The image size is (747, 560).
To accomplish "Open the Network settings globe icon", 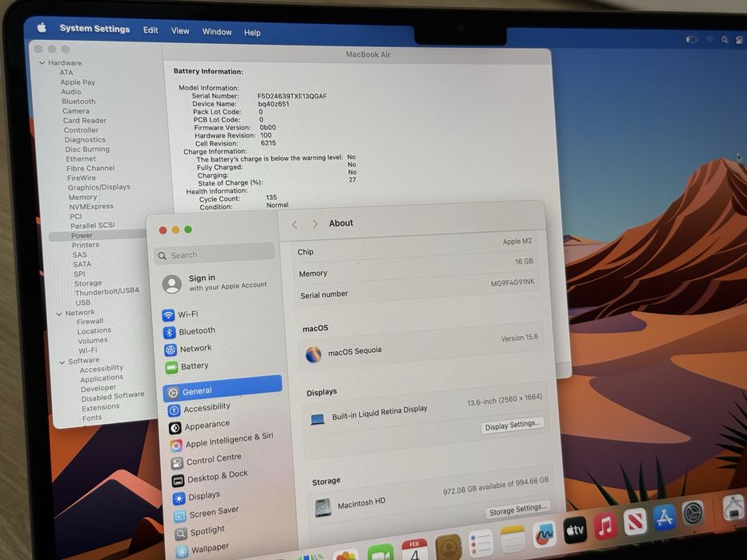I will tap(170, 350).
